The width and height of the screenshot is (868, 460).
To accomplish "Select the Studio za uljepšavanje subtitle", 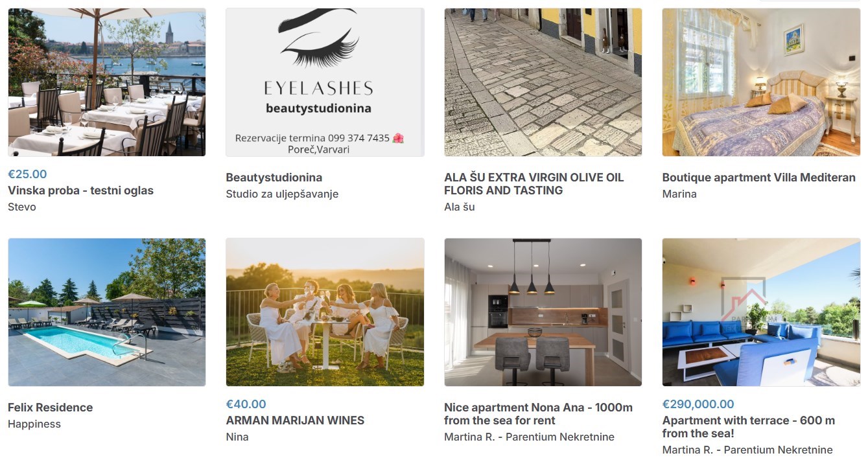I will [x=282, y=194].
